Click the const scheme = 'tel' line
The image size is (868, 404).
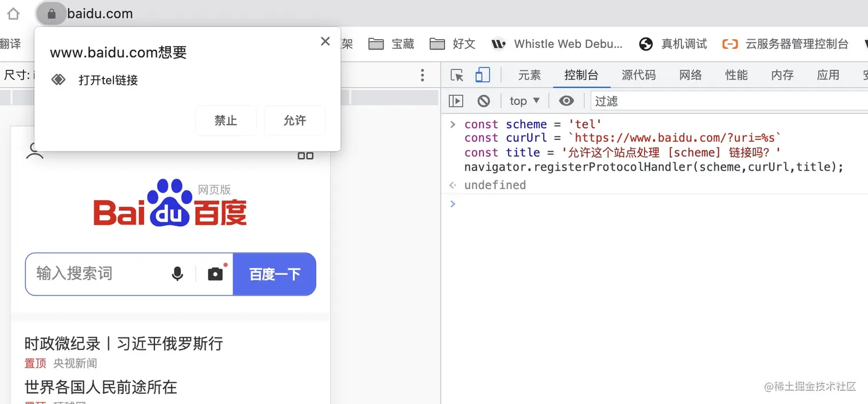(533, 124)
